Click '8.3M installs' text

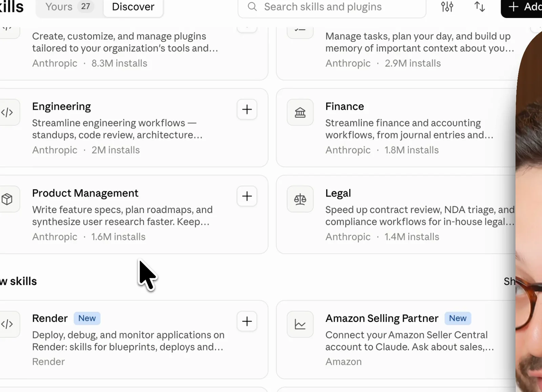click(119, 63)
